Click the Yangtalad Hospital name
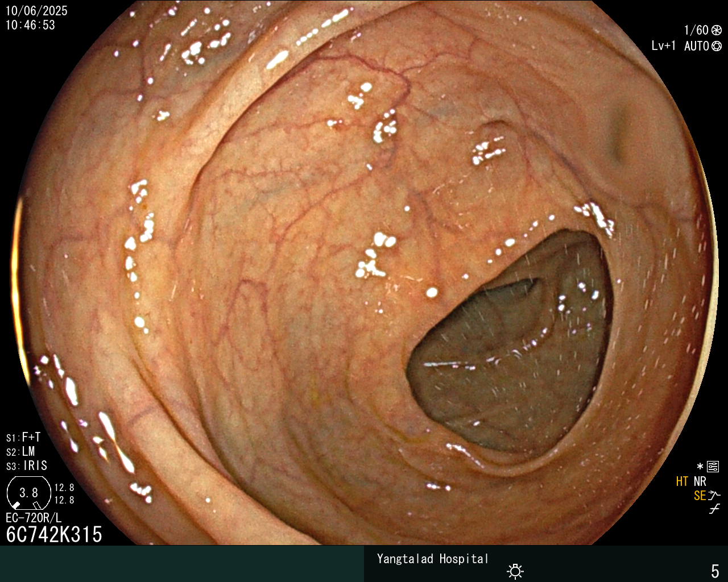This screenshot has width=728, height=582. pyautogui.click(x=433, y=559)
